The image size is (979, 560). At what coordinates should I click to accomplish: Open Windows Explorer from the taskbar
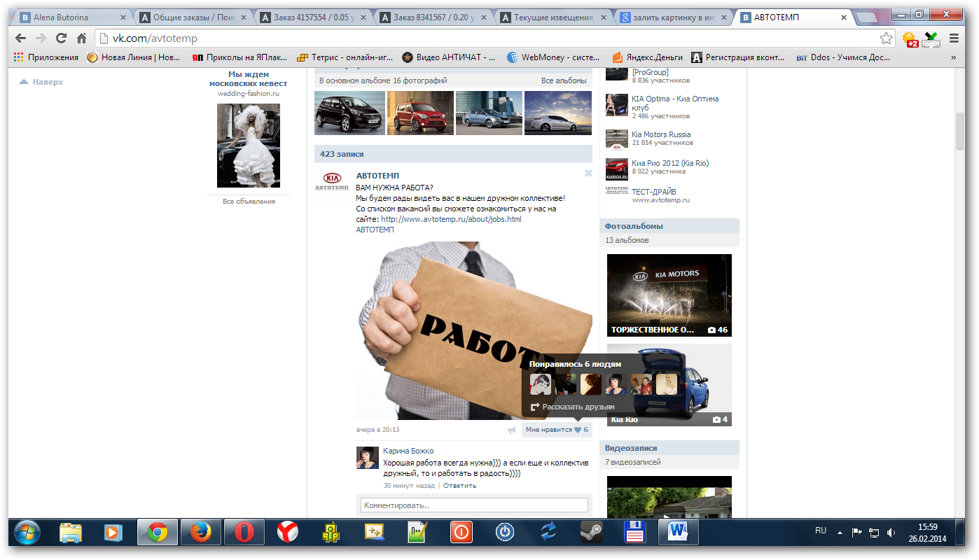coord(71,533)
